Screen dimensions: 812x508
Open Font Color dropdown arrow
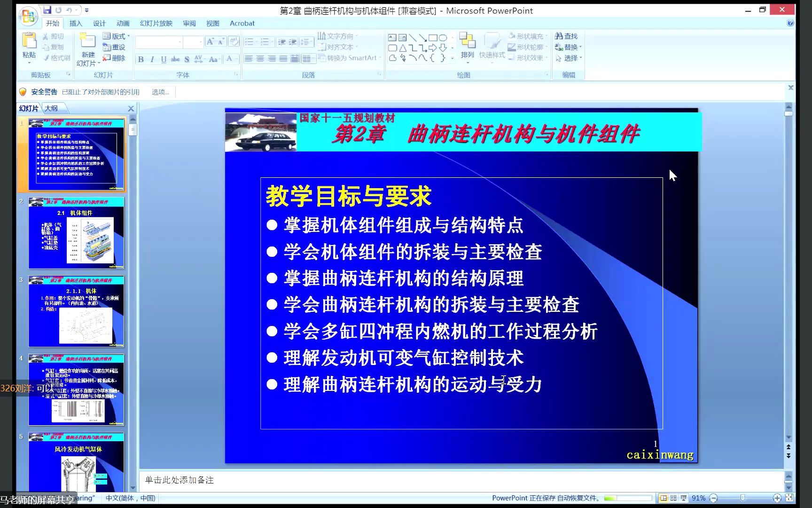click(237, 59)
